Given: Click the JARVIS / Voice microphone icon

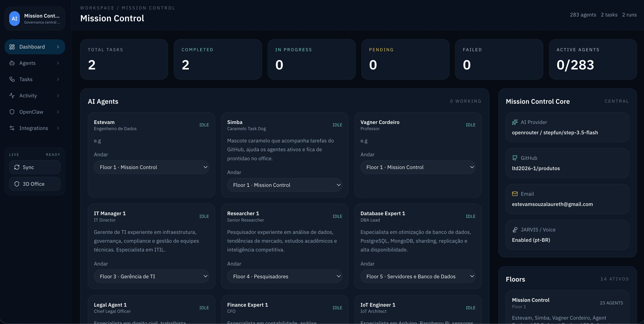Looking at the screenshot, I should 515,230.
